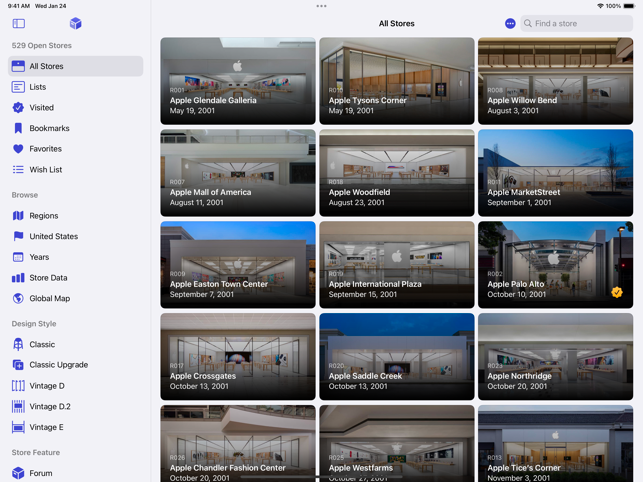Open the Visited checkmark badge icon
This screenshot has height=482, width=643.
coord(18,107)
